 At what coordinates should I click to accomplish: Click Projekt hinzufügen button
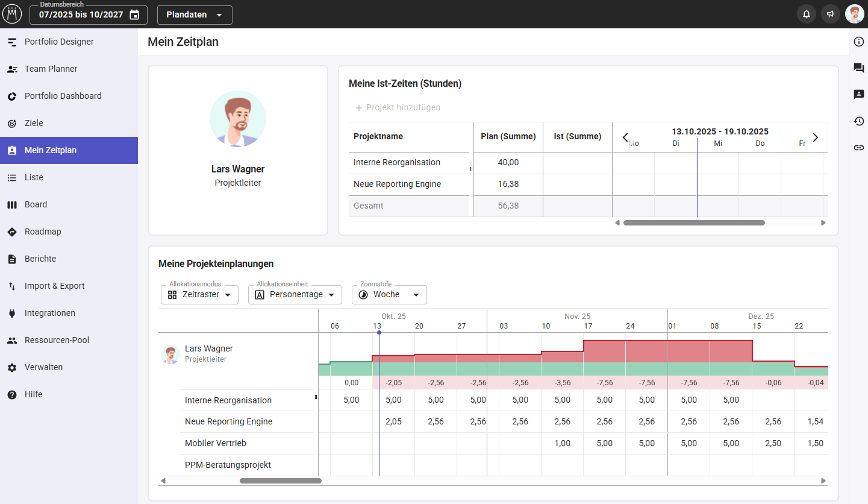coord(398,107)
